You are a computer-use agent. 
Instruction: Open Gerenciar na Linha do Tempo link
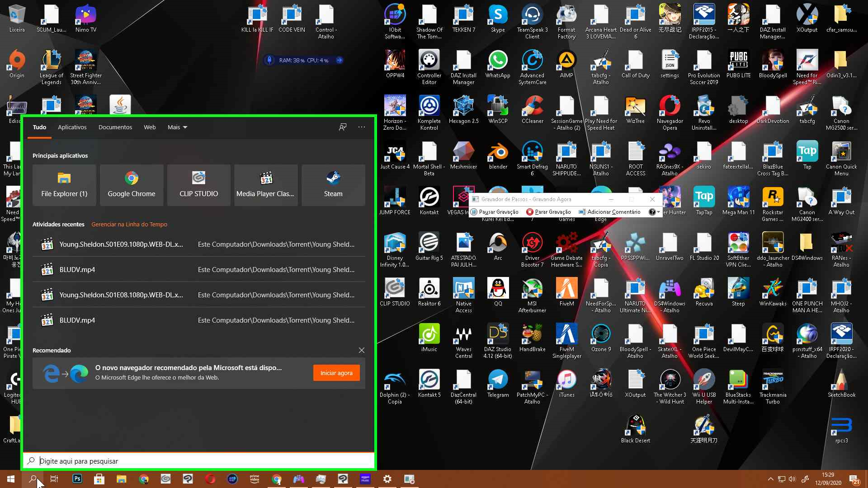click(129, 224)
